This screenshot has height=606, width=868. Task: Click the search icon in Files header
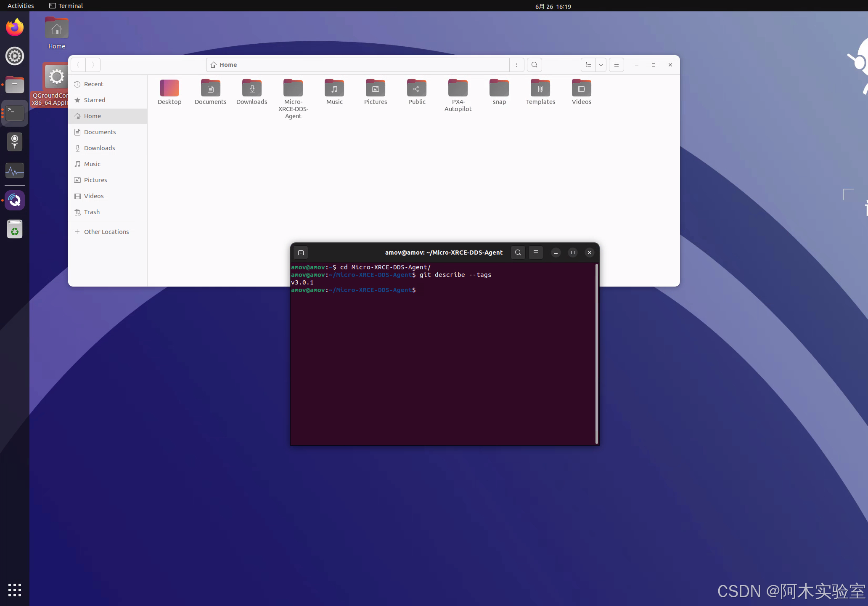click(x=535, y=65)
